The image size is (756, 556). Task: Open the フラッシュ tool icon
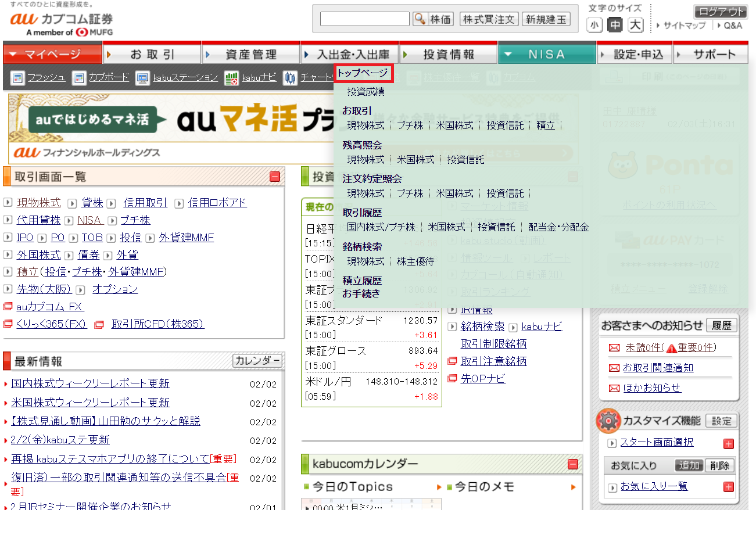(x=17, y=78)
